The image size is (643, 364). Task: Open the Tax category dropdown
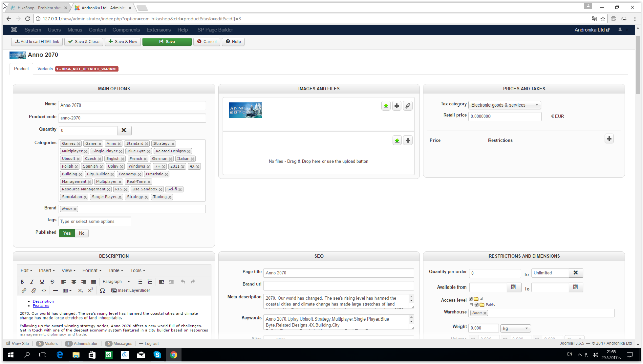[505, 105]
